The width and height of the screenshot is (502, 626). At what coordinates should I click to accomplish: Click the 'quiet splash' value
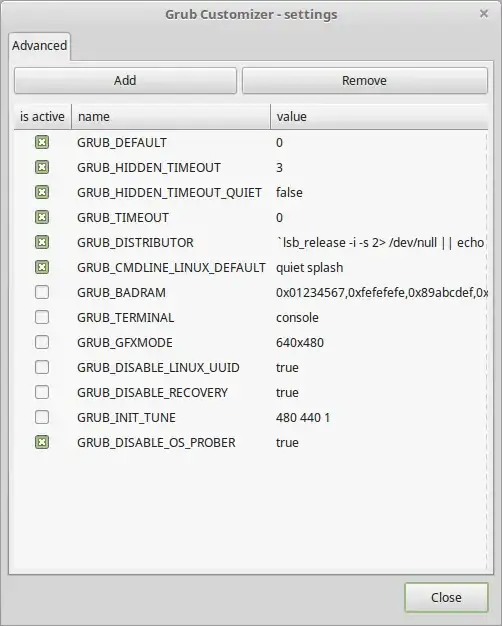310,268
